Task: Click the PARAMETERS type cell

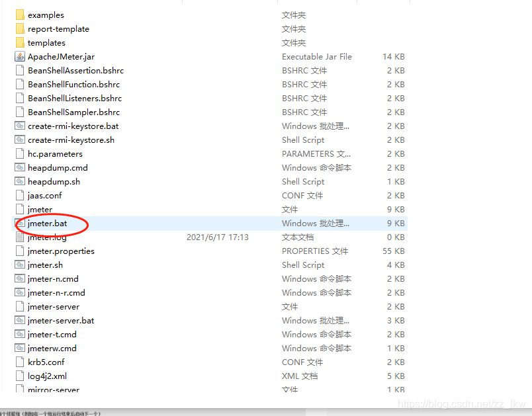Action: pyautogui.click(x=316, y=154)
